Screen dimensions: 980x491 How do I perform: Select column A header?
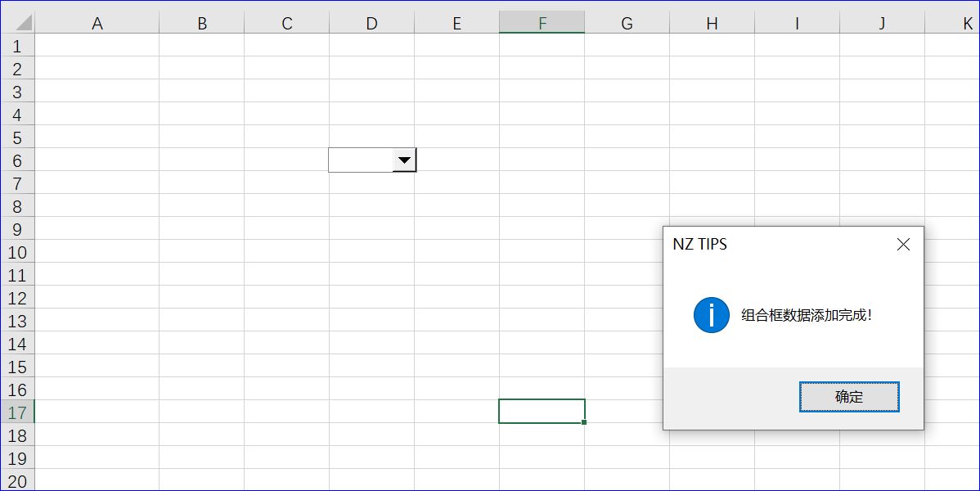point(97,24)
